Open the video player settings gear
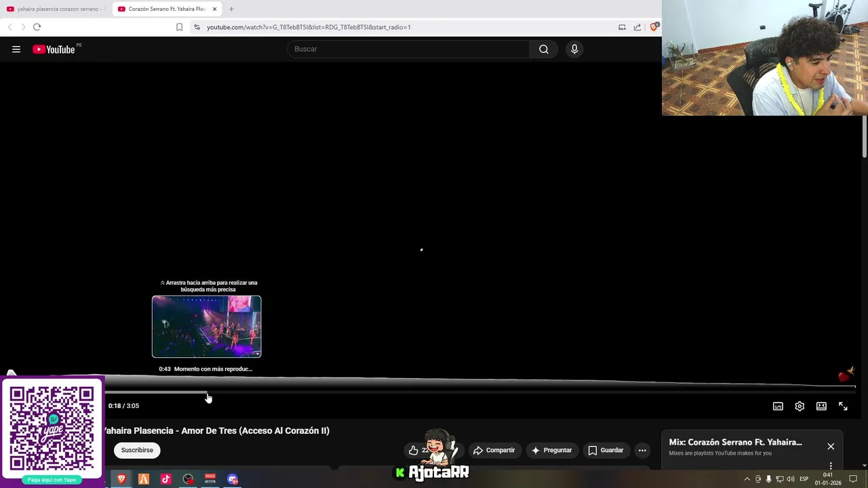868x488 pixels. click(800, 406)
